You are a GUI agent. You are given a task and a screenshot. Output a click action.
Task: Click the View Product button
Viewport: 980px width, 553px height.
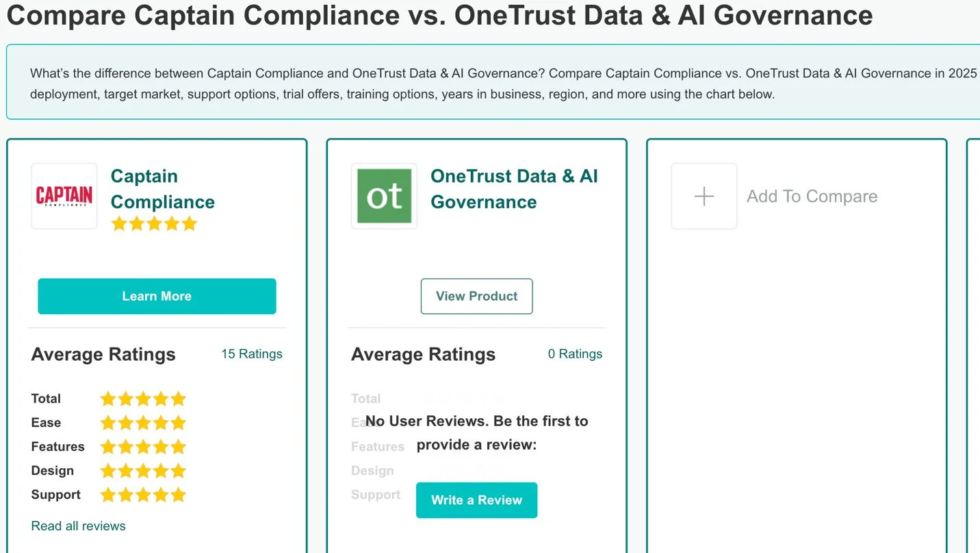click(x=476, y=296)
